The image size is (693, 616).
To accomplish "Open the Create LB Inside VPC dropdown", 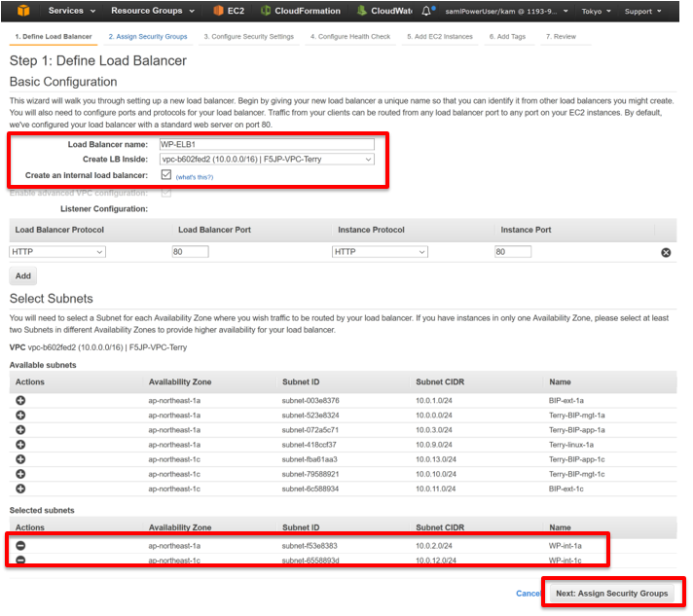I will click(x=267, y=159).
